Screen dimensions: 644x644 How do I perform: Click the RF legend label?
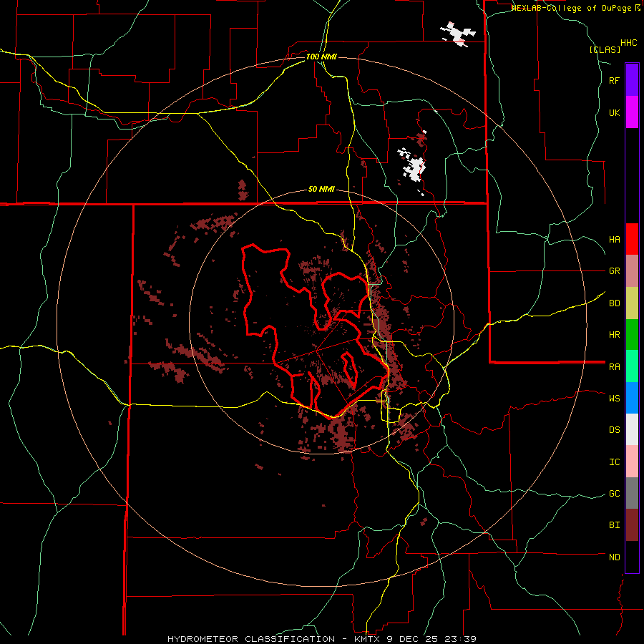pyautogui.click(x=614, y=80)
